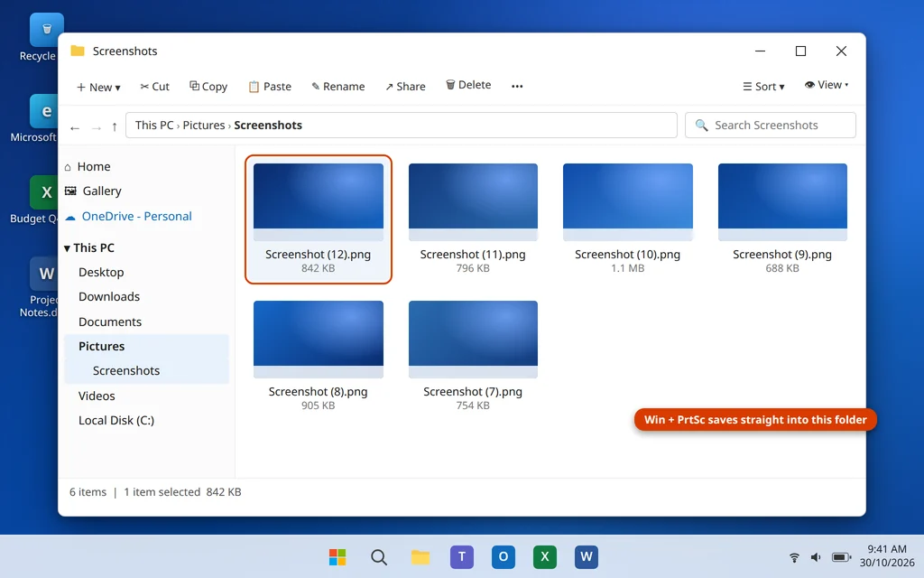Click the Wi-Fi tray icon
Viewport: 924px width, 578px height.
click(794, 557)
